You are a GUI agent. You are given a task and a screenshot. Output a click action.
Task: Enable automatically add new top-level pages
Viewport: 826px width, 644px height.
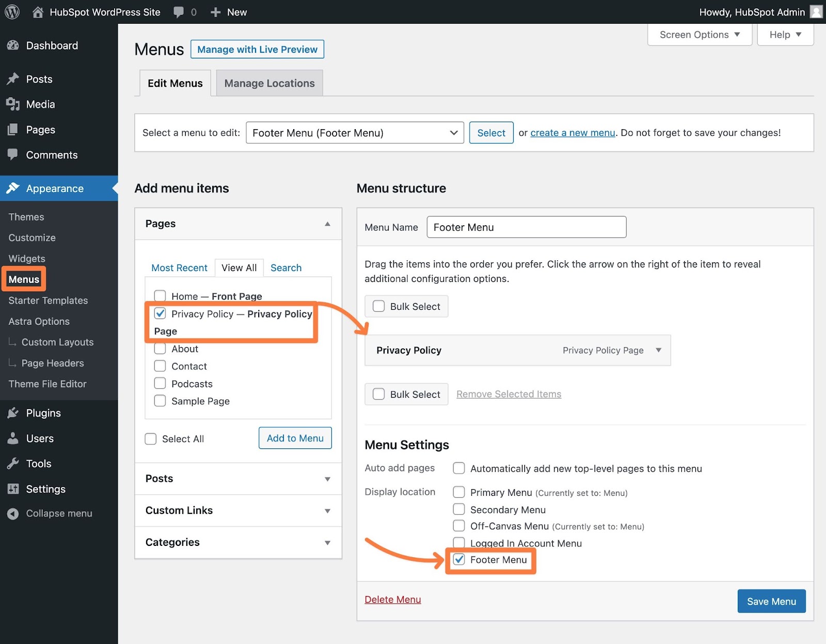(458, 468)
